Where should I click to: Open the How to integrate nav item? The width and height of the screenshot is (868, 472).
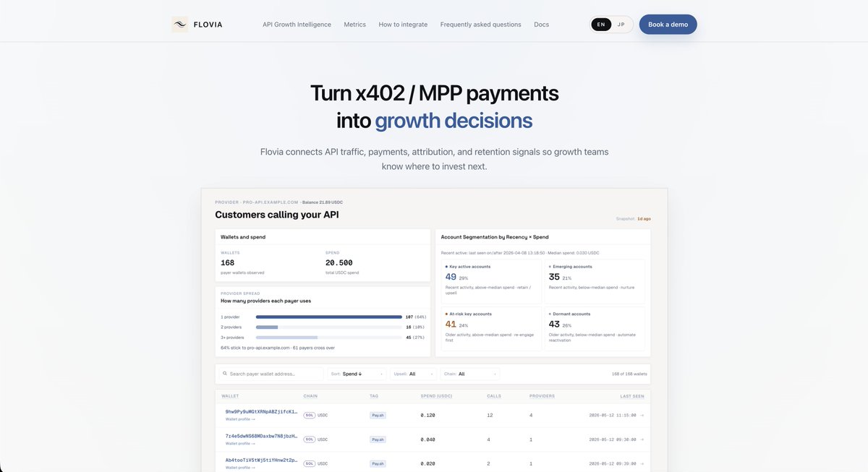tap(403, 25)
